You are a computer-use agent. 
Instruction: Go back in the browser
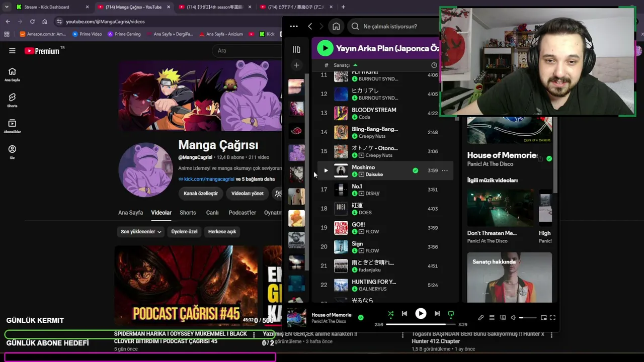pyautogui.click(x=8, y=22)
